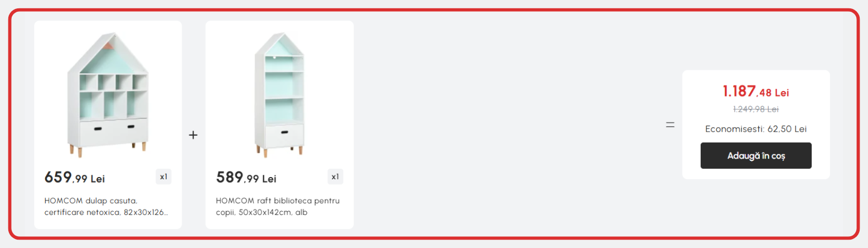Click the drawer of the wide dulap casuta

(114, 131)
